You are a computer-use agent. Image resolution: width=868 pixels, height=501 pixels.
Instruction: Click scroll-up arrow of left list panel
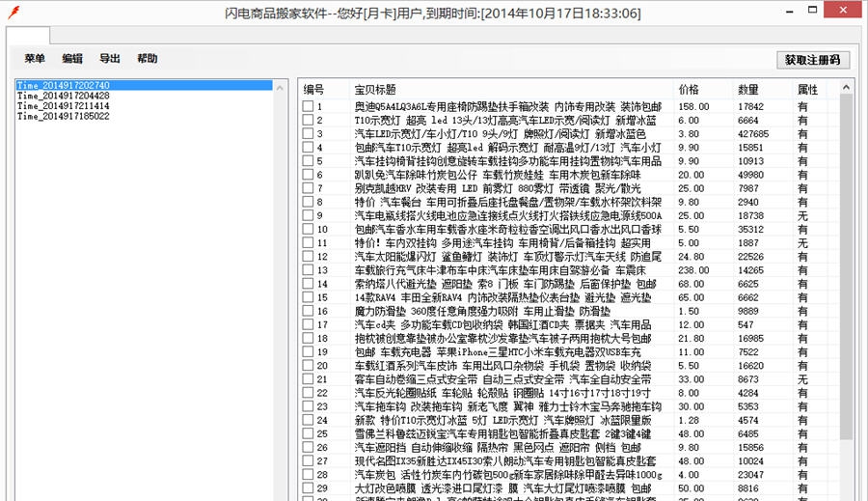[280, 88]
